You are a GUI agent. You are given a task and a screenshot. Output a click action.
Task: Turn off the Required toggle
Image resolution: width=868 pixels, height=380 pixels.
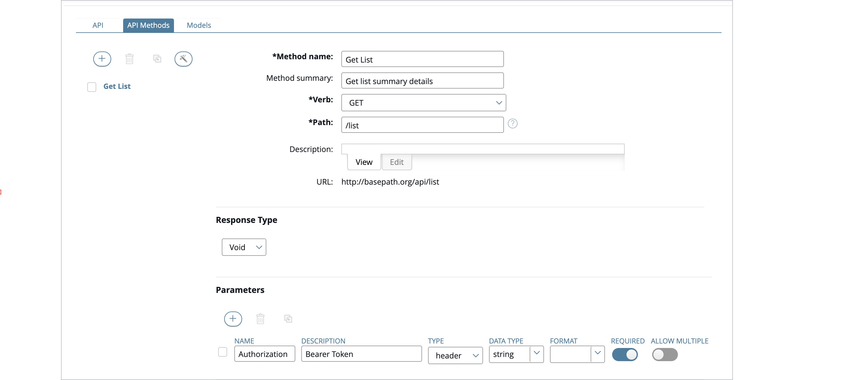click(x=624, y=354)
